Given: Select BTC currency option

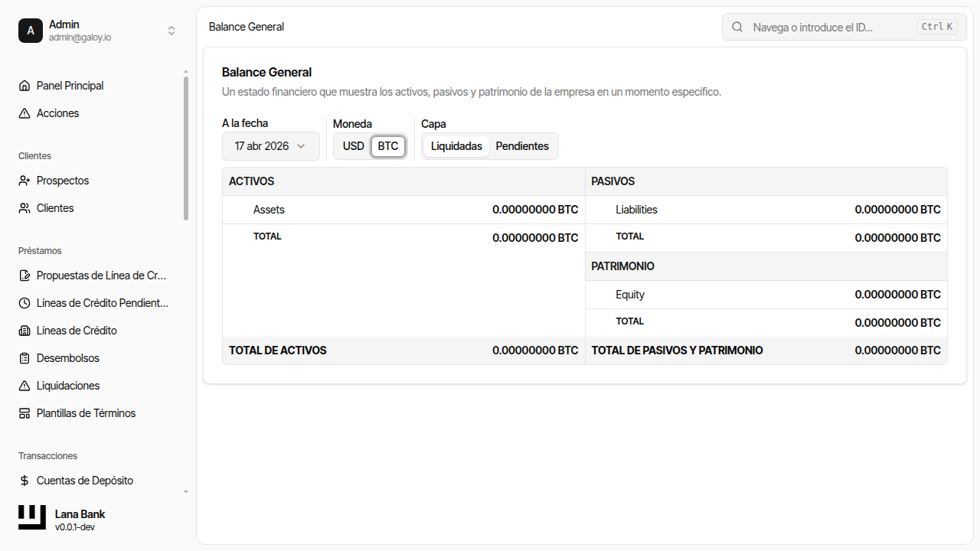Looking at the screenshot, I should (388, 146).
